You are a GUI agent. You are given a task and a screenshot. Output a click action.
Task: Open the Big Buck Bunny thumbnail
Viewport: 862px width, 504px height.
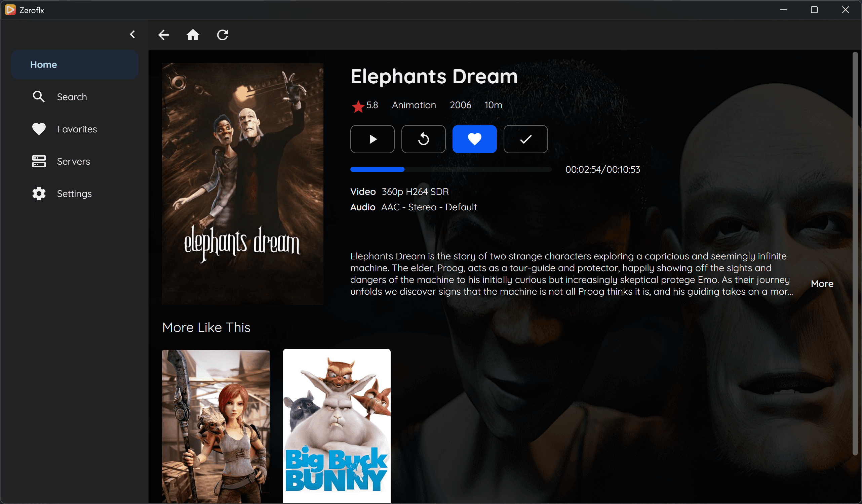click(337, 426)
